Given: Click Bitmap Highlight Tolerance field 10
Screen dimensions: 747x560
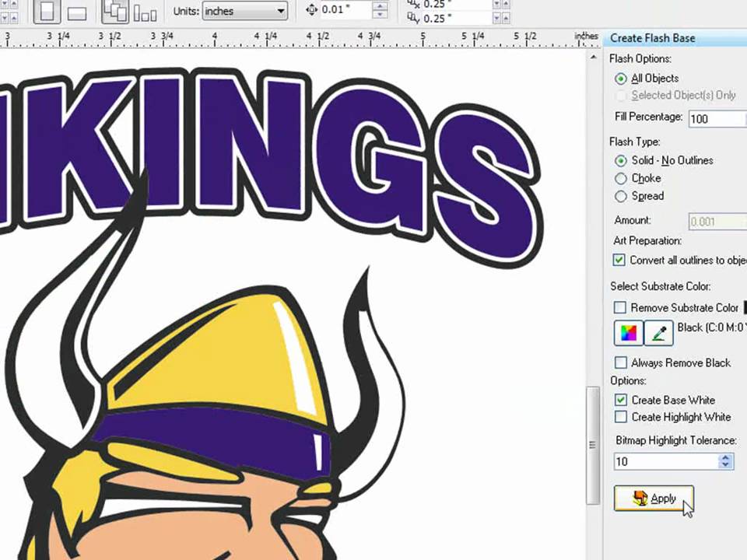Looking at the screenshot, I should (x=666, y=461).
